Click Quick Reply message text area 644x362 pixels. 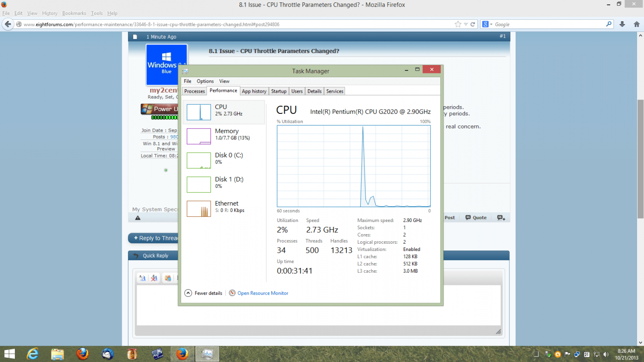pos(319,306)
